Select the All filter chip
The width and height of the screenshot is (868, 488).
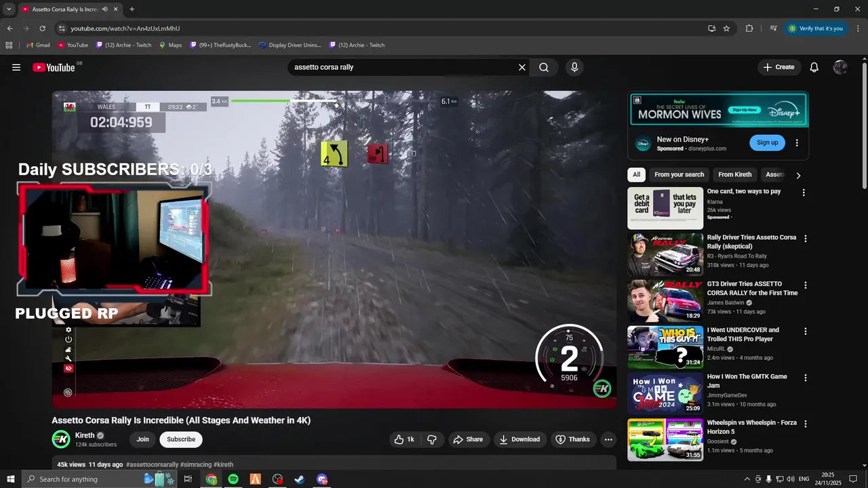(x=636, y=174)
